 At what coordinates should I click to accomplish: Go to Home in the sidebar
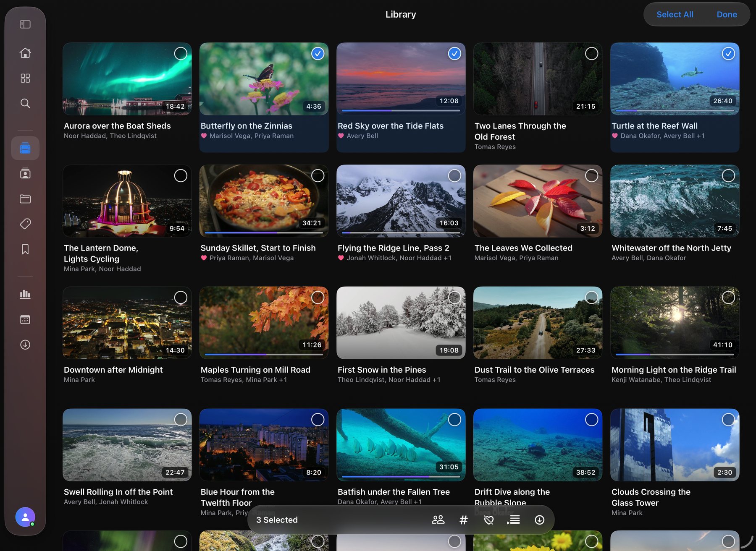25,53
